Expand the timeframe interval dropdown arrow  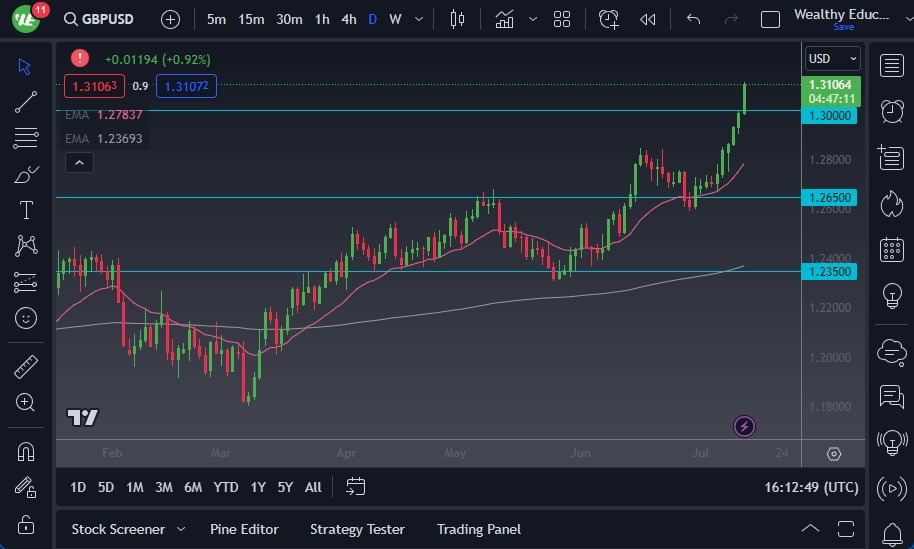(x=418, y=19)
